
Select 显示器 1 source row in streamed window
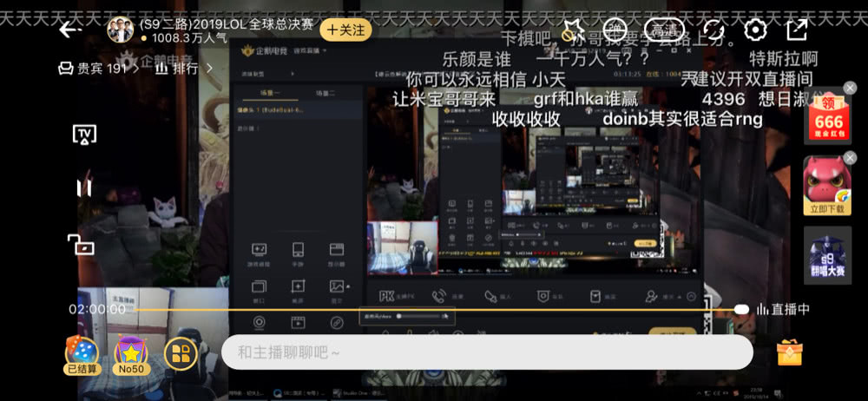click(x=298, y=128)
